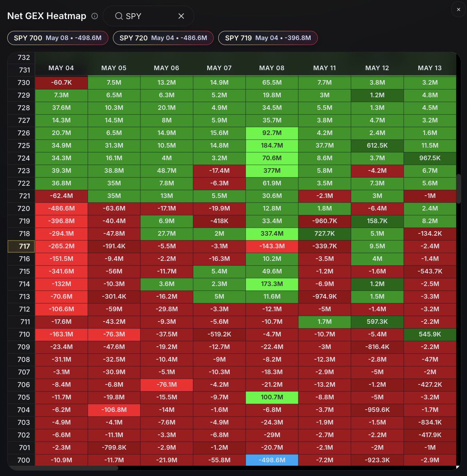This screenshot has width=467, height=476.
Task: Click the 705 strike row label
Action: (21, 397)
